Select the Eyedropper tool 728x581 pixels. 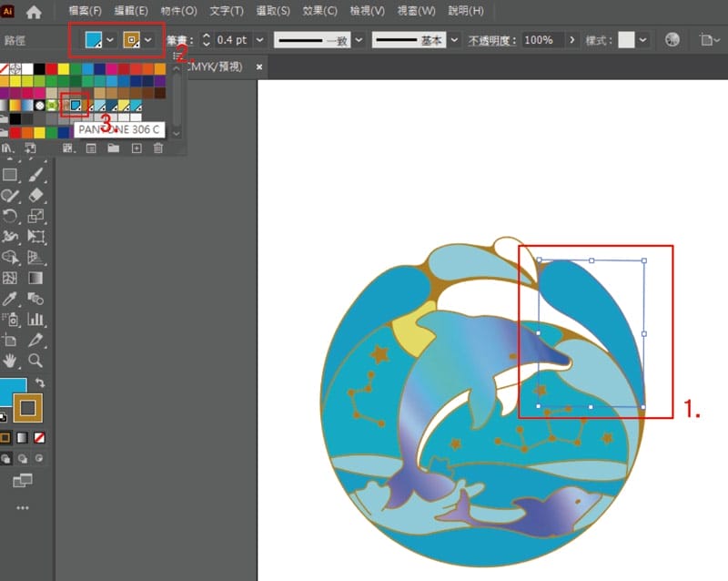[11, 299]
